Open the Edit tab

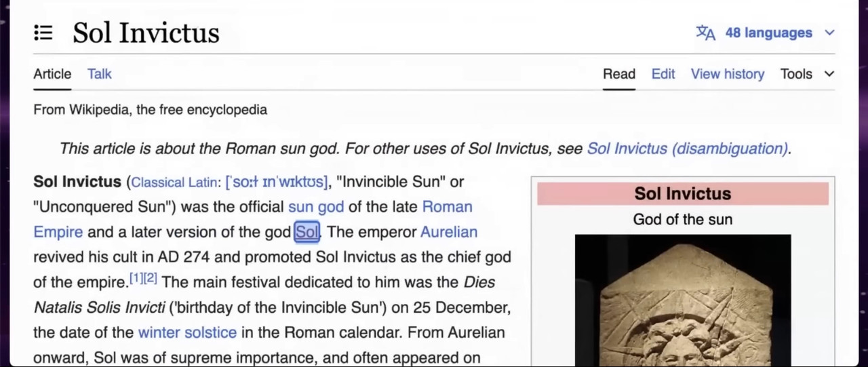point(663,74)
